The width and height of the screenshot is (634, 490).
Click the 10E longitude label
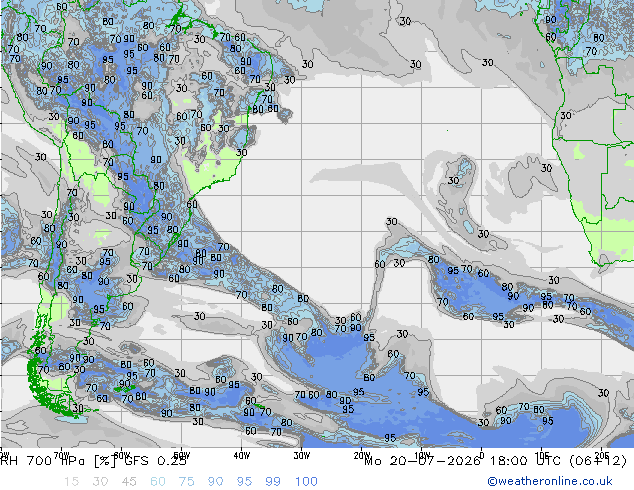[x=541, y=456]
